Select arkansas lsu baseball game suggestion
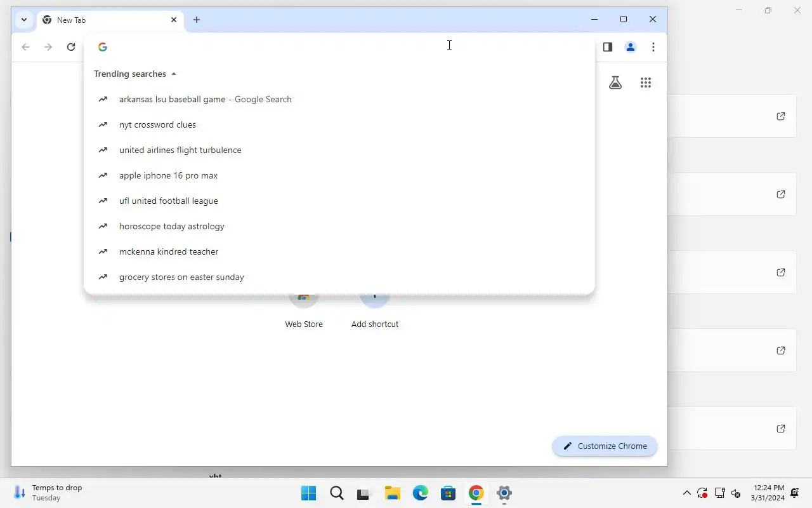Viewport: 812px width, 508px height. pos(339,99)
